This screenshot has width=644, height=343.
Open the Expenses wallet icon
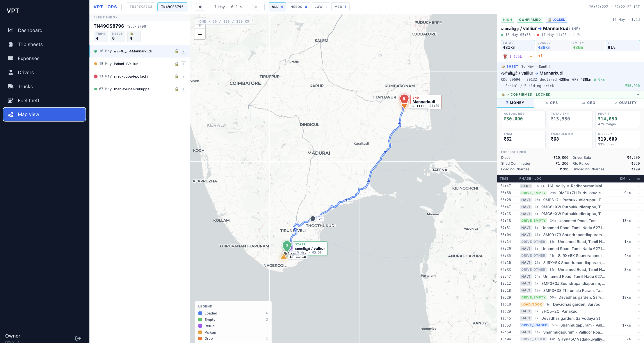click(x=11, y=58)
